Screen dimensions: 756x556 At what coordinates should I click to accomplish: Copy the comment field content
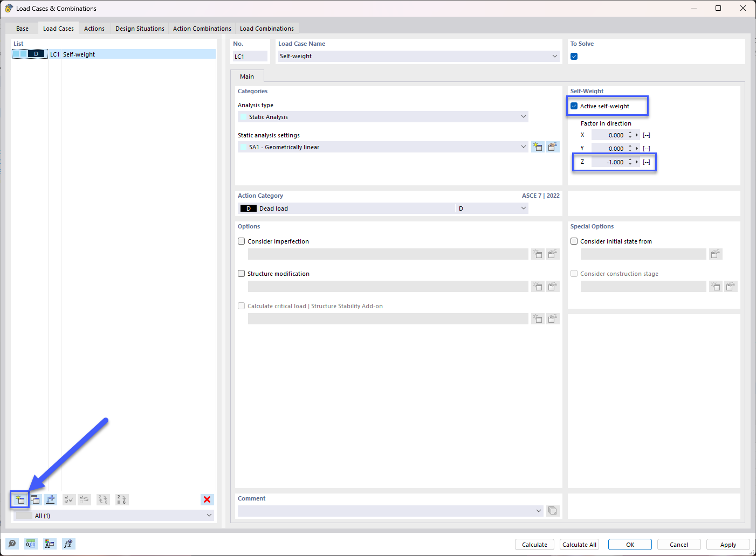(552, 510)
